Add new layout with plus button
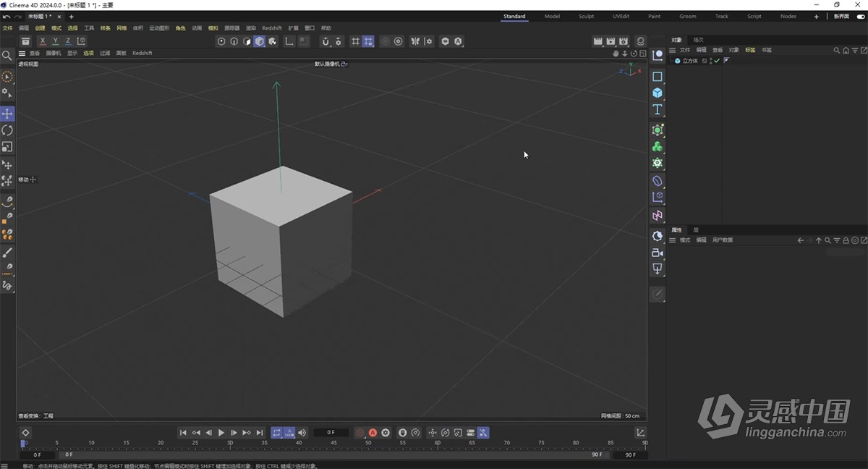Viewport: 868px width, 469px height. pos(817,16)
